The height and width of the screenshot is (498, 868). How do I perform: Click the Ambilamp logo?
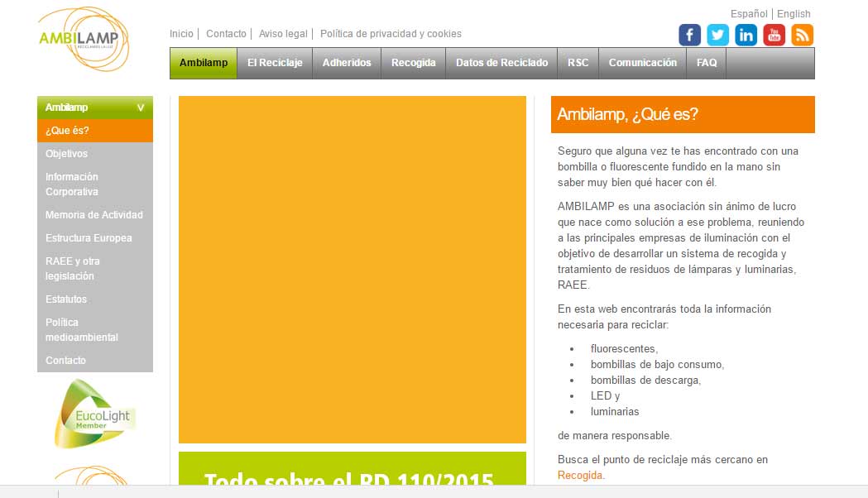tap(84, 39)
